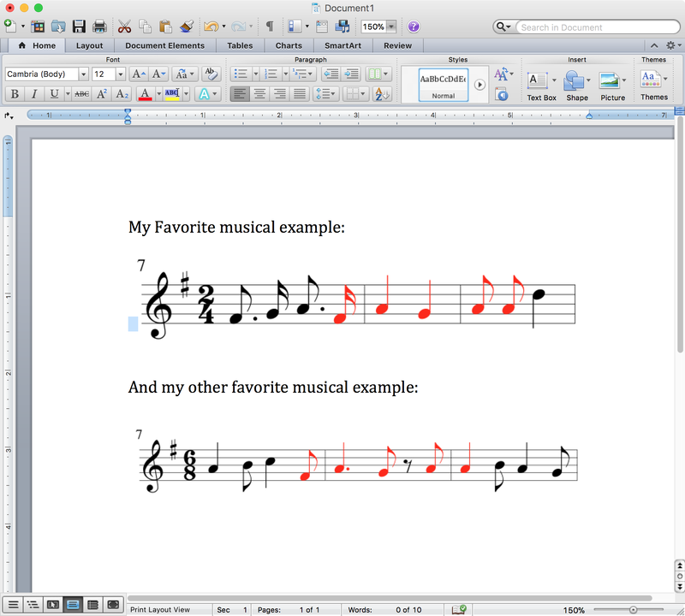The width and height of the screenshot is (685, 616).
Task: Click the Cut scissors icon
Action: click(124, 27)
